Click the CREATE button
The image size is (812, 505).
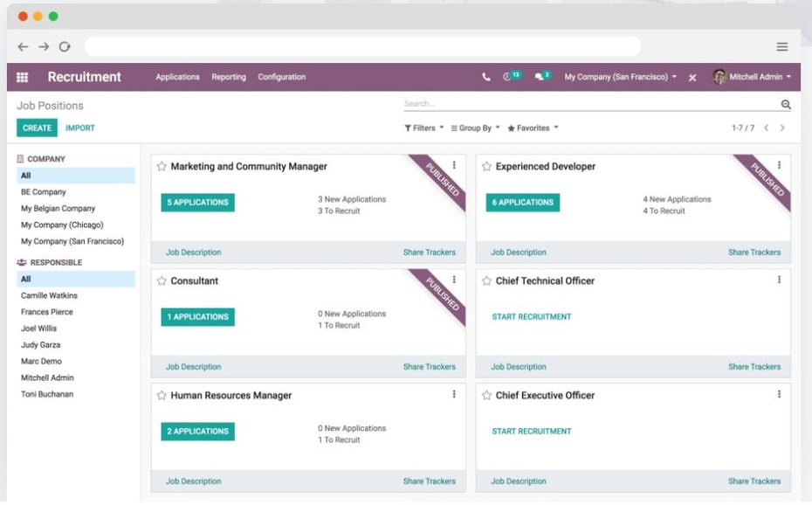tap(37, 128)
